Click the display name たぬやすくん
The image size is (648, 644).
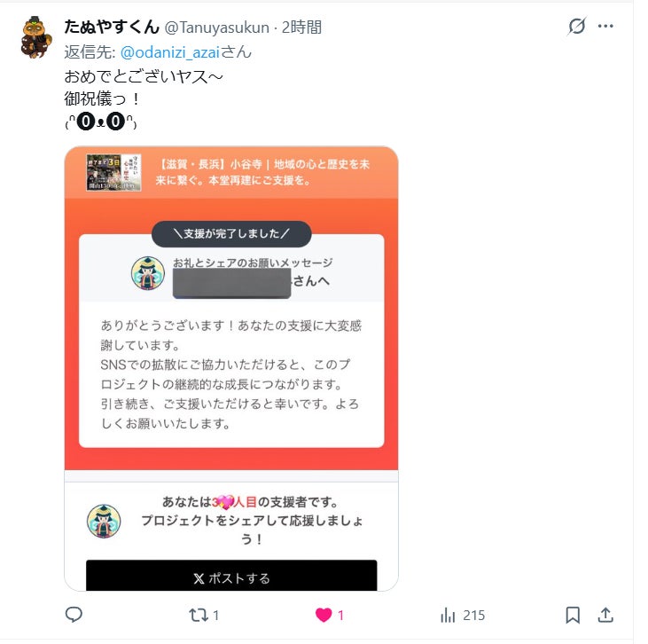(x=112, y=27)
